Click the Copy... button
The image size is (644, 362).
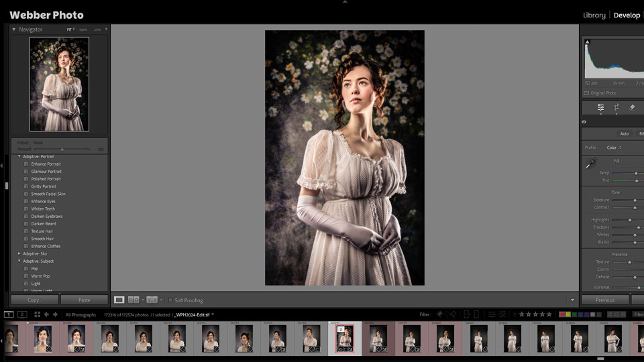[34, 300]
